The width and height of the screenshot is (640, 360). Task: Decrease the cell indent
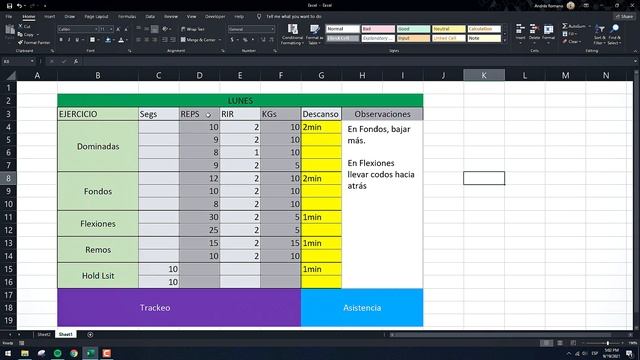point(164,40)
